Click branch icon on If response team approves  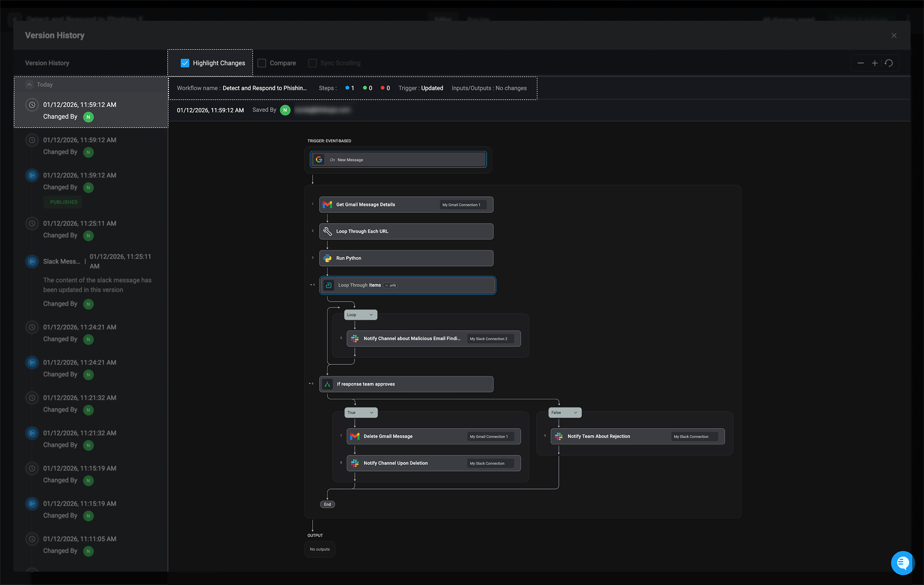tap(327, 384)
